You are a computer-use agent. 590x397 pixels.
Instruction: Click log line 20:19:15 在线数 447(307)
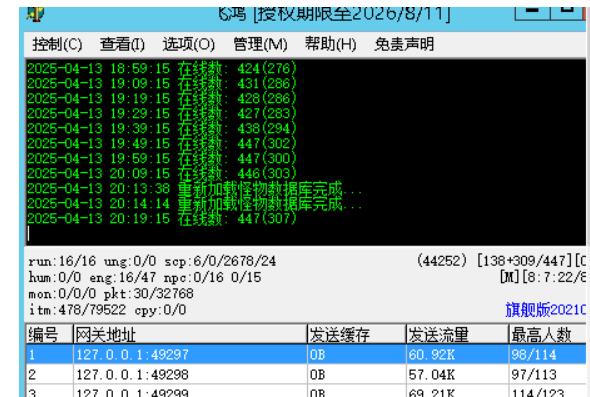(x=162, y=219)
